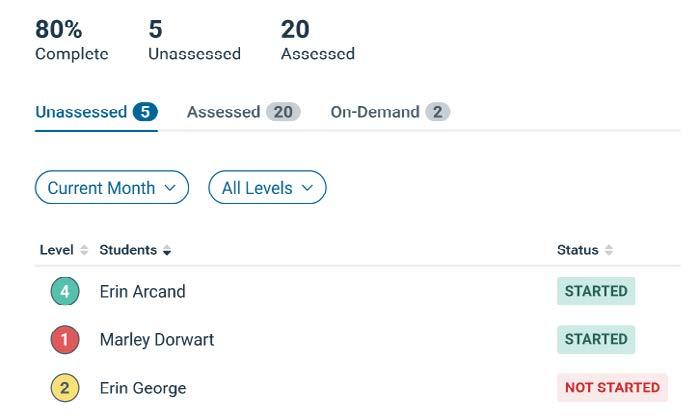Open student Marley Dorwart

click(157, 340)
